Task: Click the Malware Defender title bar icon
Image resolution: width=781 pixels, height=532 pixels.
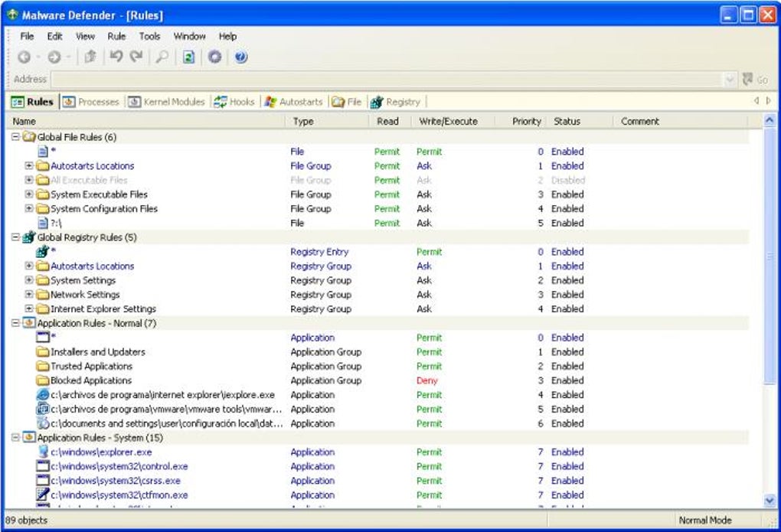Action: pyautogui.click(x=12, y=15)
